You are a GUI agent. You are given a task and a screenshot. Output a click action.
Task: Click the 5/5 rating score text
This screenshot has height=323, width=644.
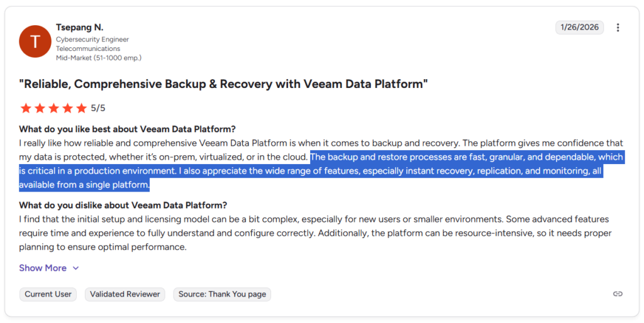tap(98, 108)
